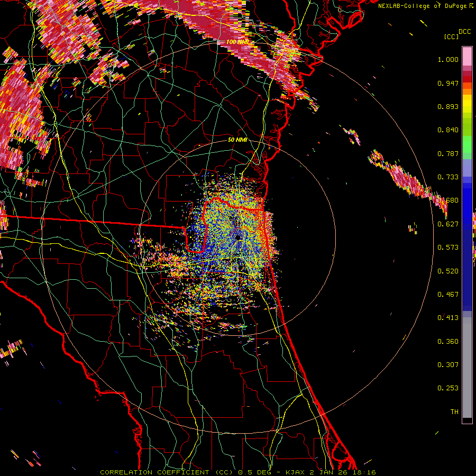Viewport: 476px width, 476px height.
Task: Select the 0.467 legend value
Action: click(448, 295)
